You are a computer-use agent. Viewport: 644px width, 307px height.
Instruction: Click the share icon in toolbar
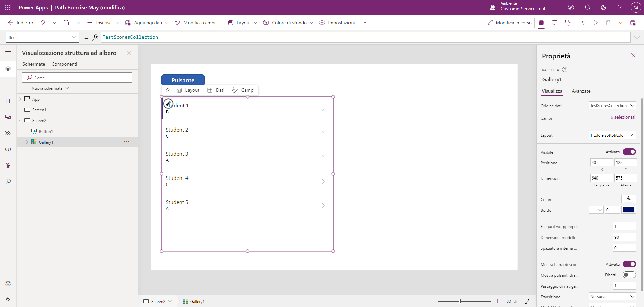582,23
